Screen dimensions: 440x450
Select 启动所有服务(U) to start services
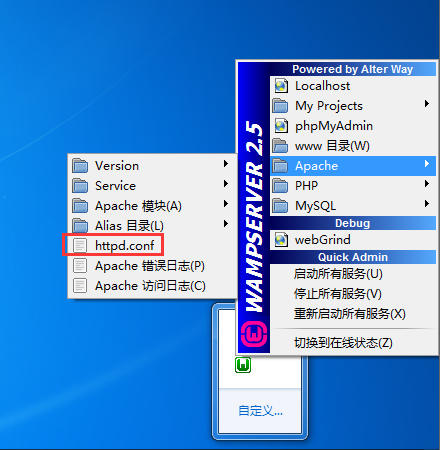[353, 274]
